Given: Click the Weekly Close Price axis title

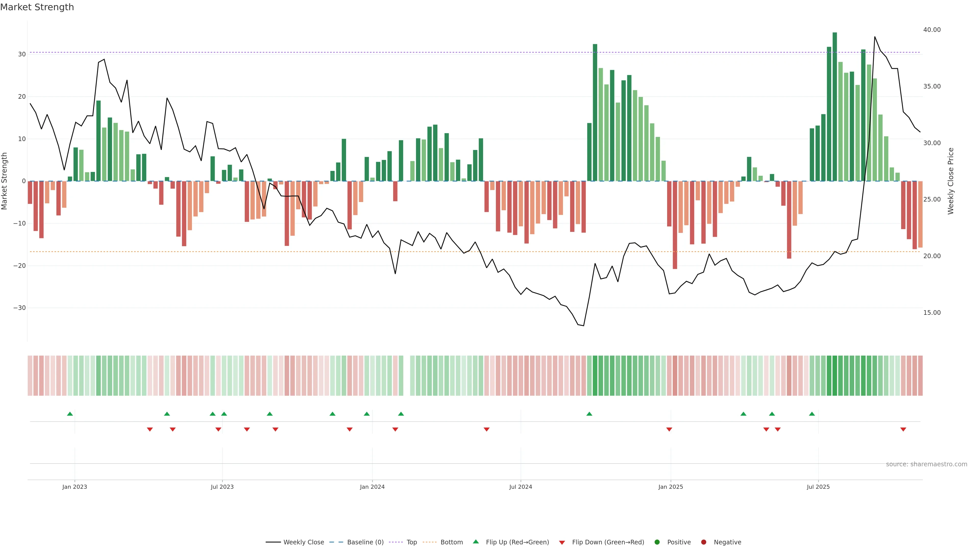Looking at the screenshot, I should point(950,181).
